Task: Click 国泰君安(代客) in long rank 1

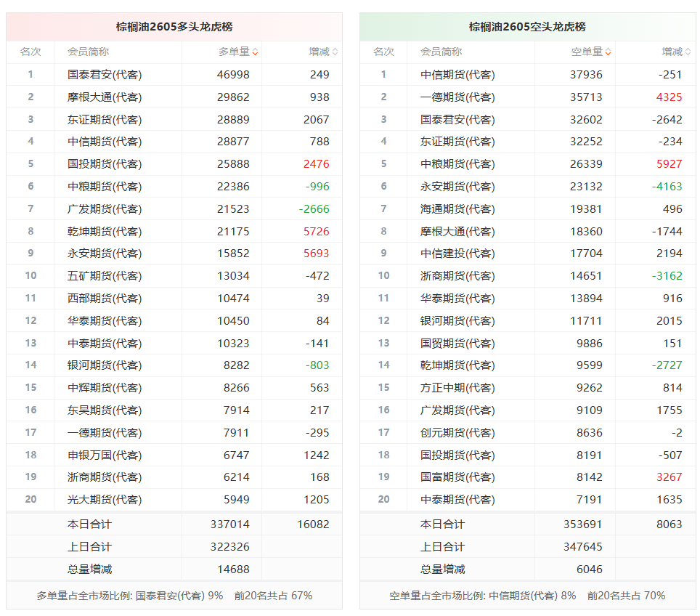Action: (x=105, y=75)
